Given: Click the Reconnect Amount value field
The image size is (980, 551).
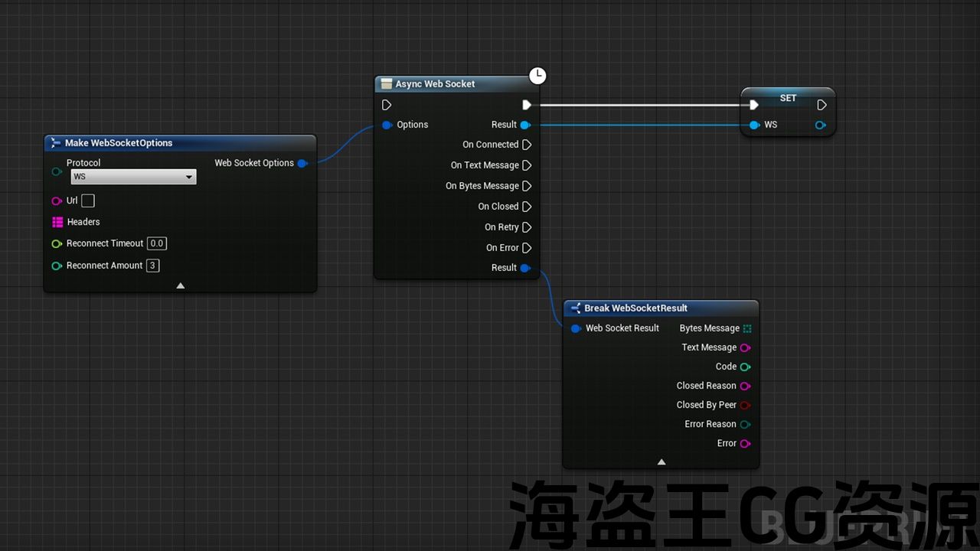Looking at the screenshot, I should click(x=153, y=266).
